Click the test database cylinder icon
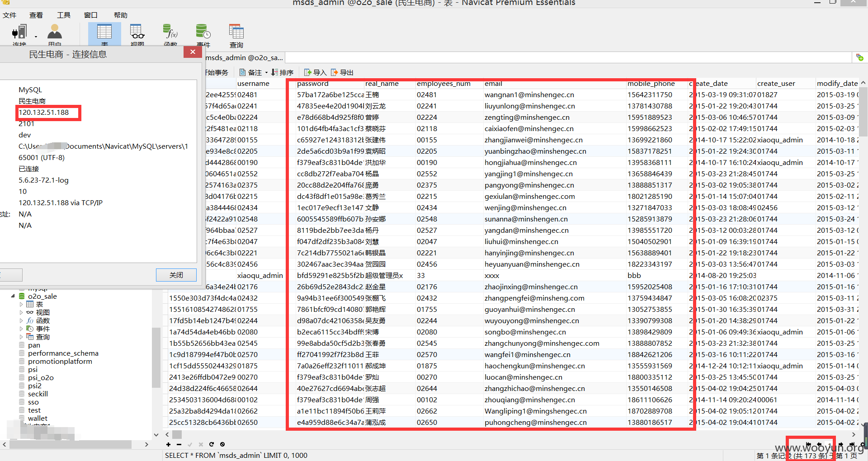 tap(22, 410)
